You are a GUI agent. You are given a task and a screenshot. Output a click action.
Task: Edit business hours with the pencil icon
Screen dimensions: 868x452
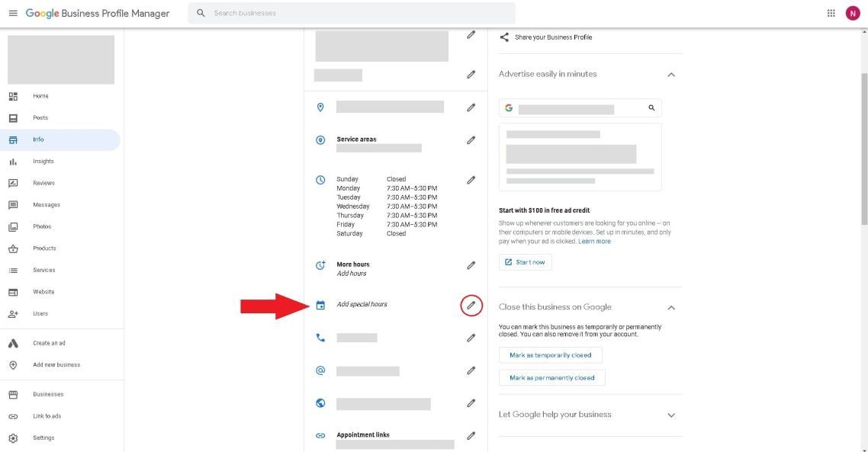pos(471,180)
